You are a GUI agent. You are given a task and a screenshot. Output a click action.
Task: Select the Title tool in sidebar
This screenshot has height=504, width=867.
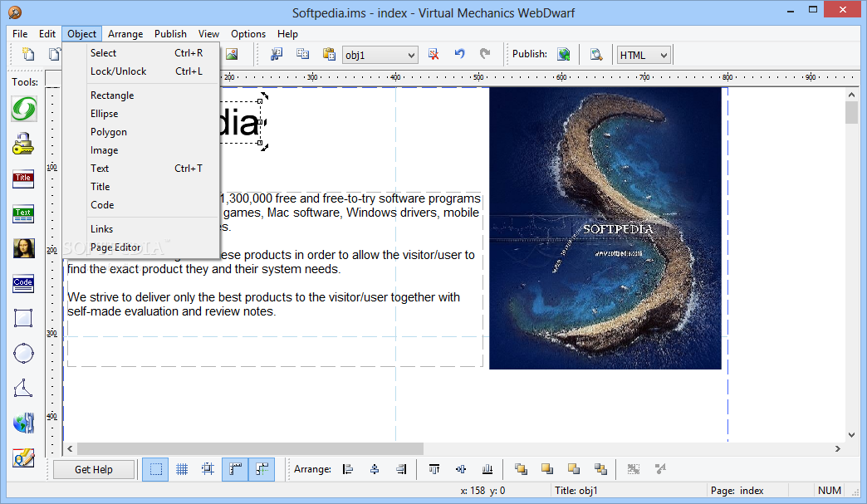coord(23,179)
